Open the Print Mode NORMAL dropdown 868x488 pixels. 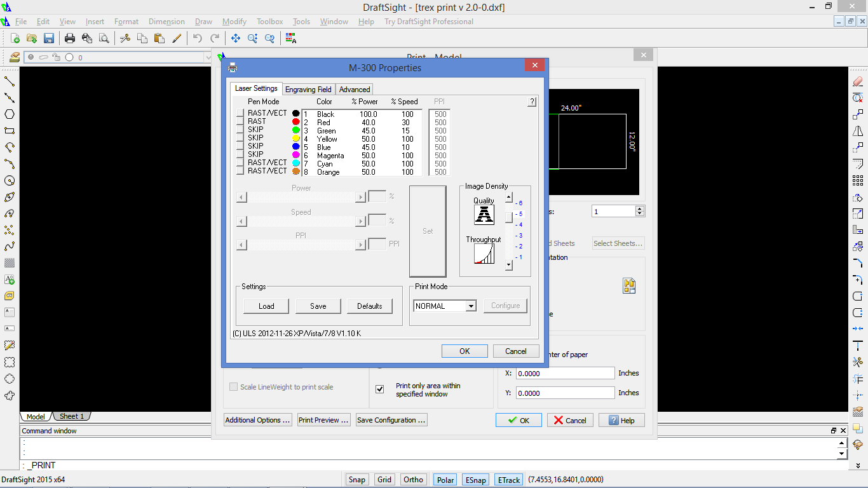[471, 306]
